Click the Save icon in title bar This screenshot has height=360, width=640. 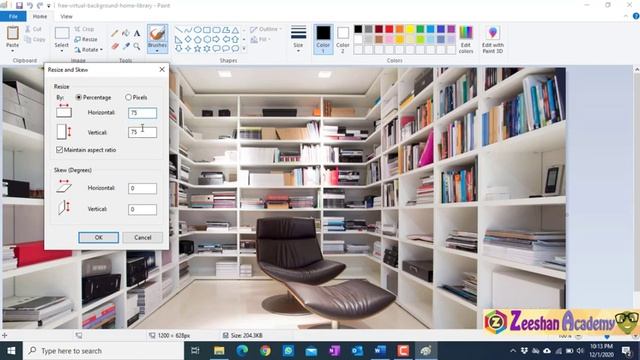pos(19,5)
